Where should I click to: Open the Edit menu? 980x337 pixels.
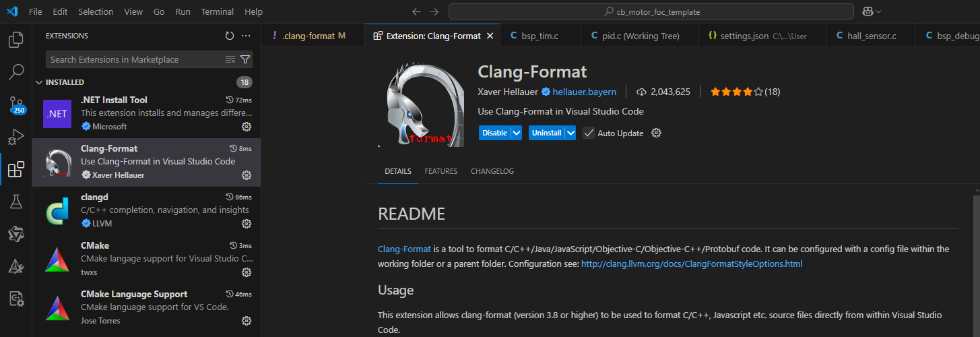(x=60, y=11)
